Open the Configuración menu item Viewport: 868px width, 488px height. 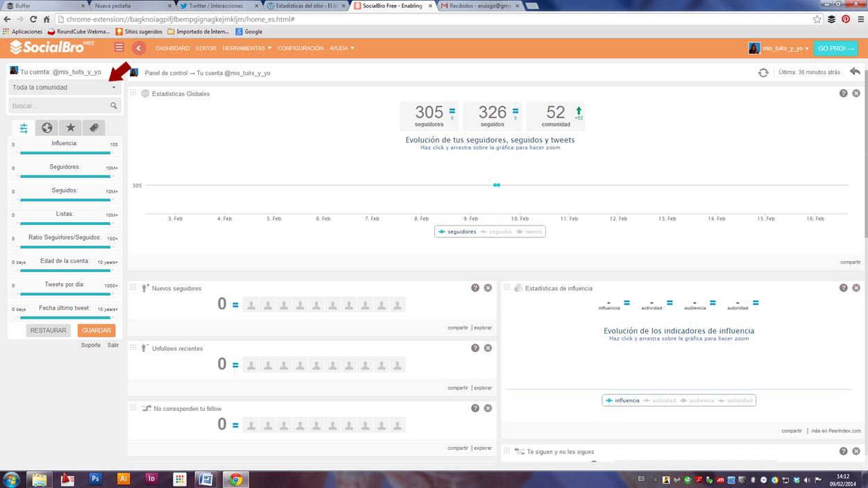[300, 49]
